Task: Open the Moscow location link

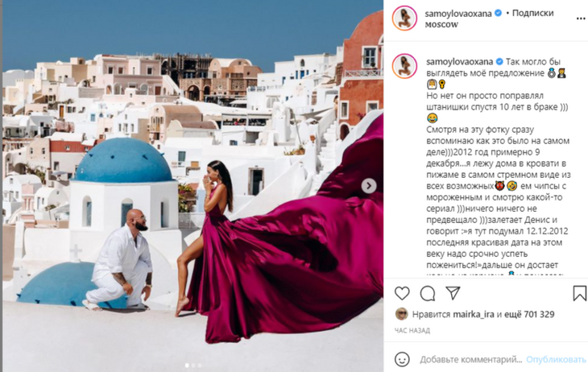Action: click(441, 24)
